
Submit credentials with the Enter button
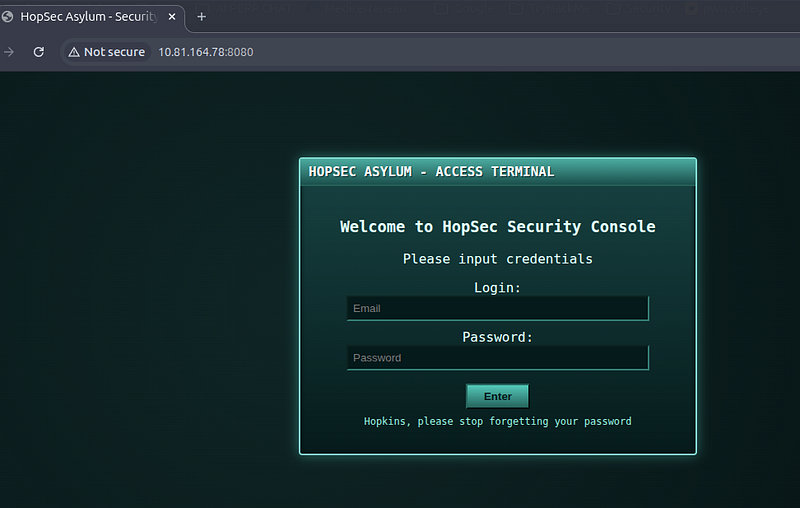coord(497,396)
